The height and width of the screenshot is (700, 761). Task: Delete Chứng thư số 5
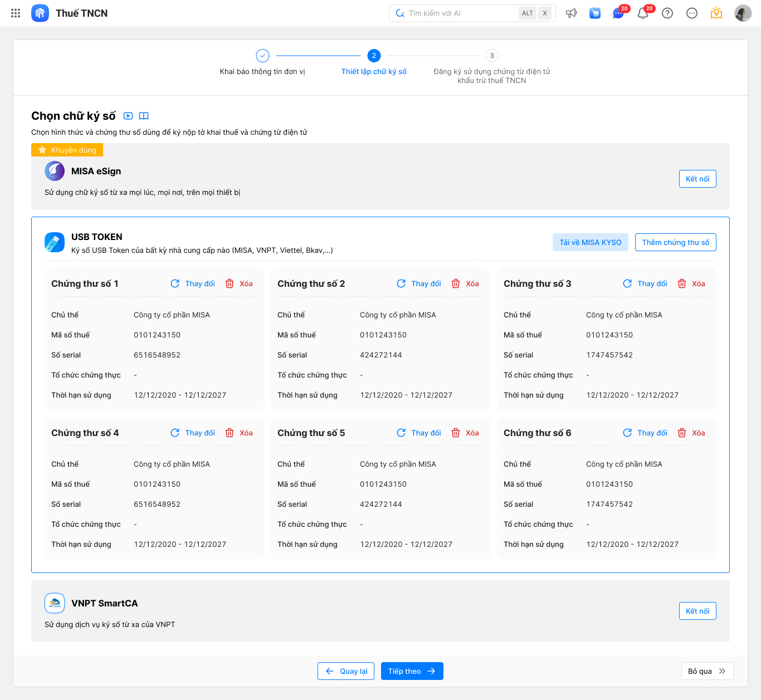465,433
